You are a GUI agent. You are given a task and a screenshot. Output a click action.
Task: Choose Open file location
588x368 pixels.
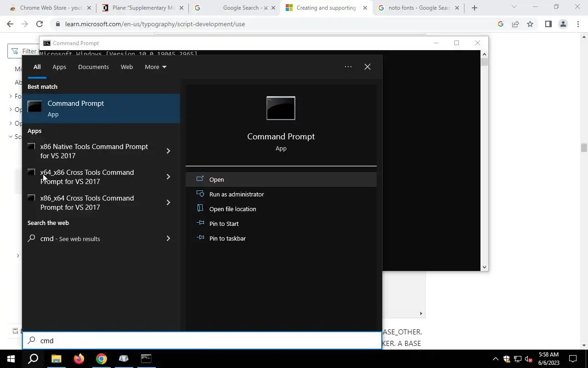click(x=281, y=209)
